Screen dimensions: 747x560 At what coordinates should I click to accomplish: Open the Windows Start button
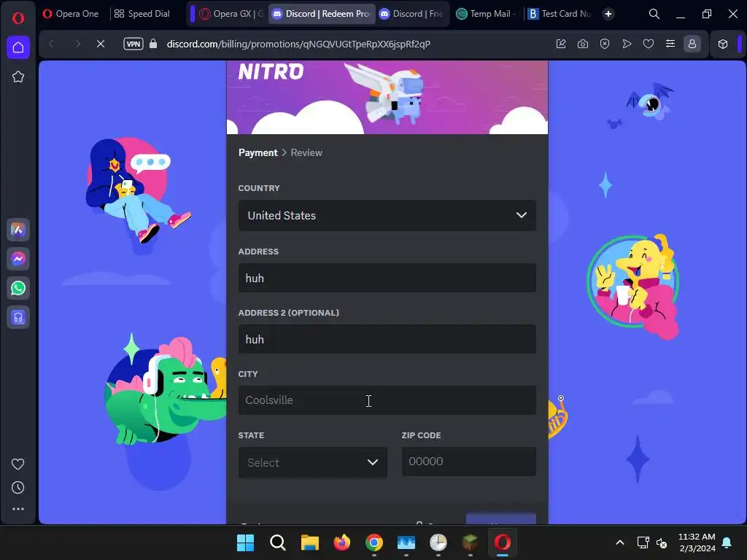(x=245, y=542)
